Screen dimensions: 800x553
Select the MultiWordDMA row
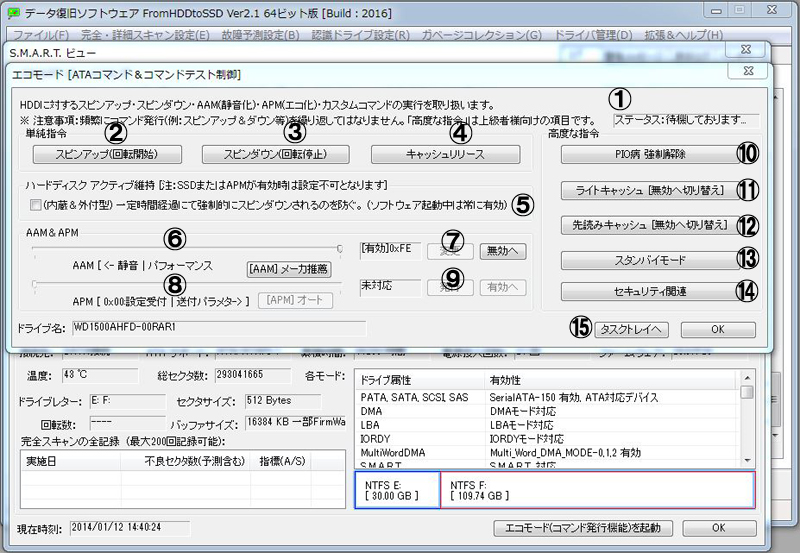point(547,453)
